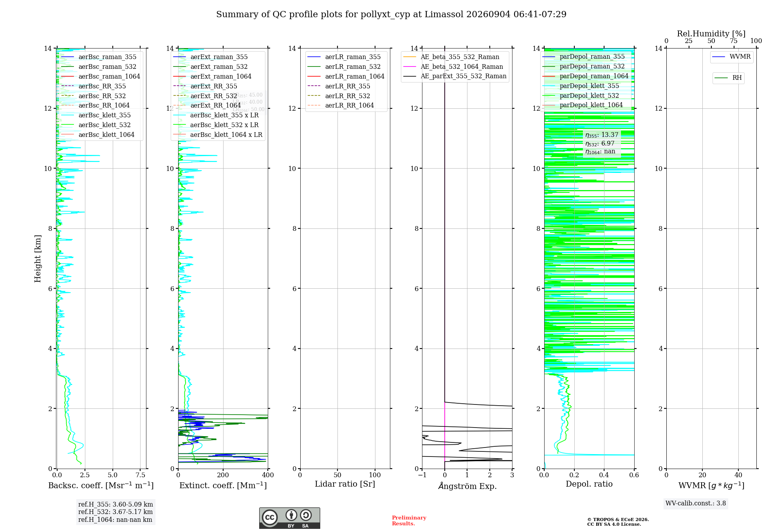This screenshot has width=783, height=532.
Task: Click the 'η355: 13.37' annotation
Action: (602, 135)
